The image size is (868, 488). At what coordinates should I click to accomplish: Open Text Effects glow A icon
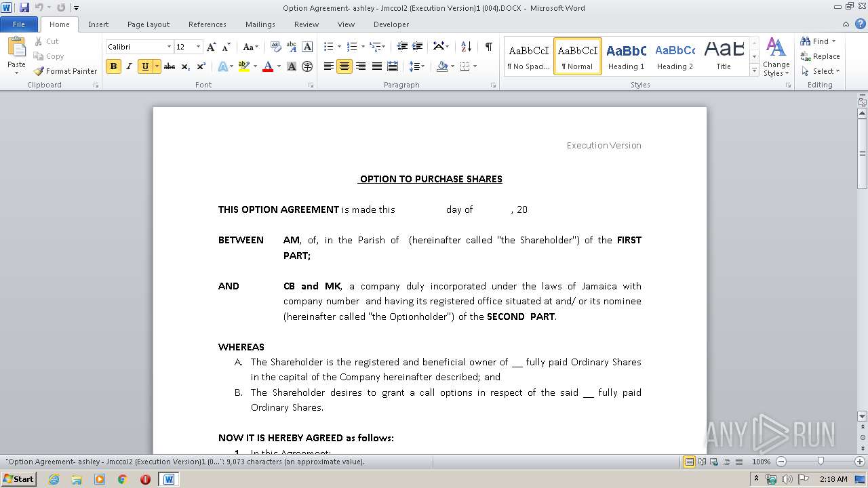222,66
